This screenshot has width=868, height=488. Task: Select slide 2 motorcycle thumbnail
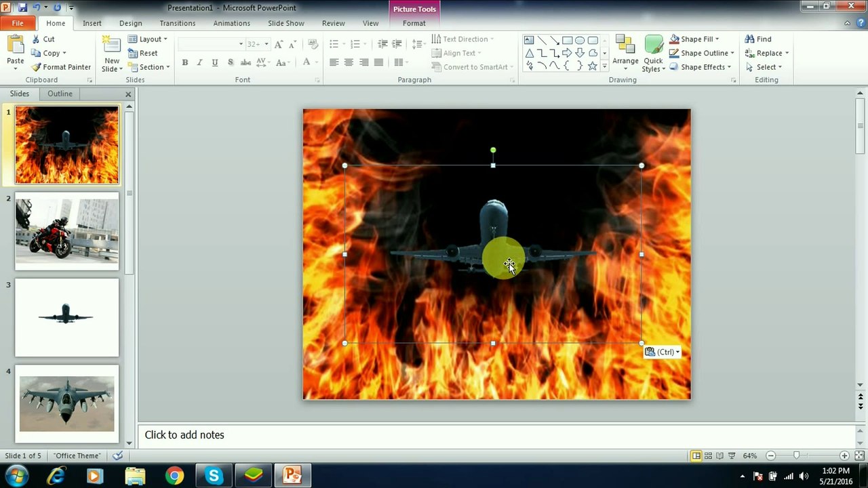click(67, 231)
